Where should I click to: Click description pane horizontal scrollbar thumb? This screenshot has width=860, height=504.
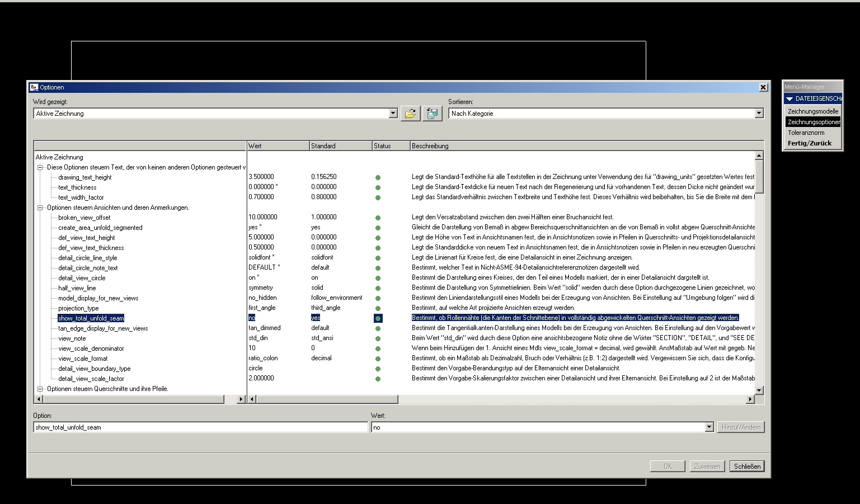click(327, 399)
